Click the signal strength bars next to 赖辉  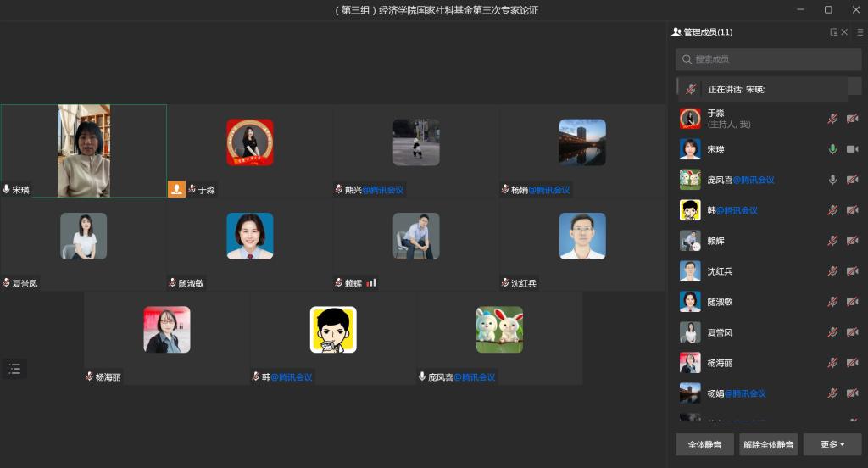(371, 283)
